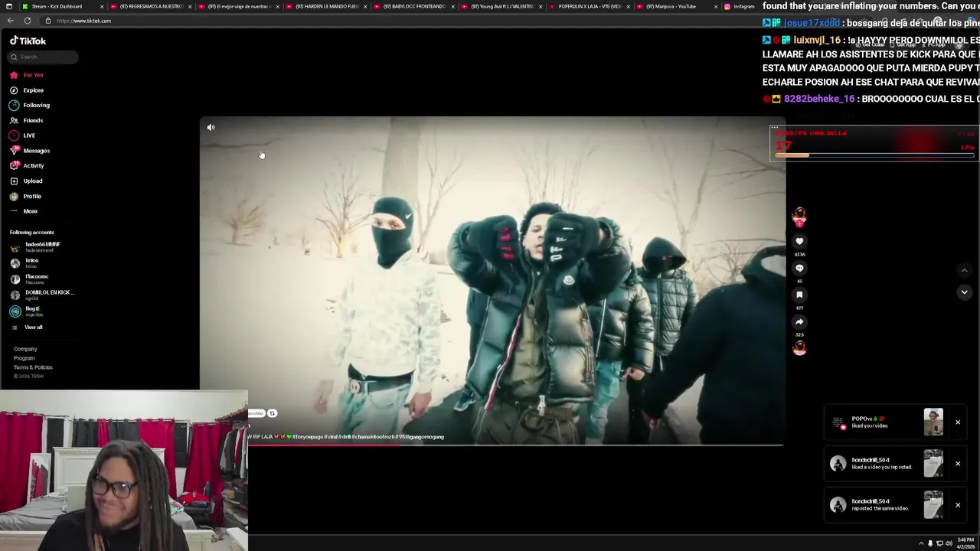This screenshot has height=551, width=980.
Task: Open the video creator's avatar
Action: click(x=799, y=216)
